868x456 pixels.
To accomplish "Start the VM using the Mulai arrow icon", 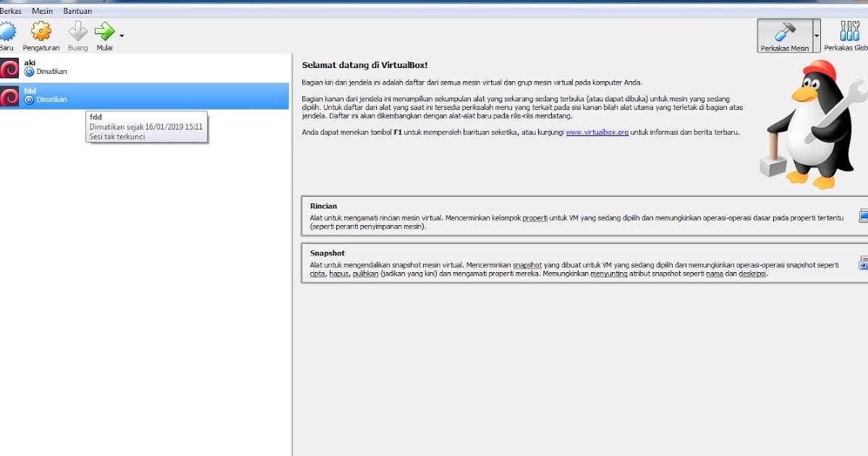I will pos(106,30).
